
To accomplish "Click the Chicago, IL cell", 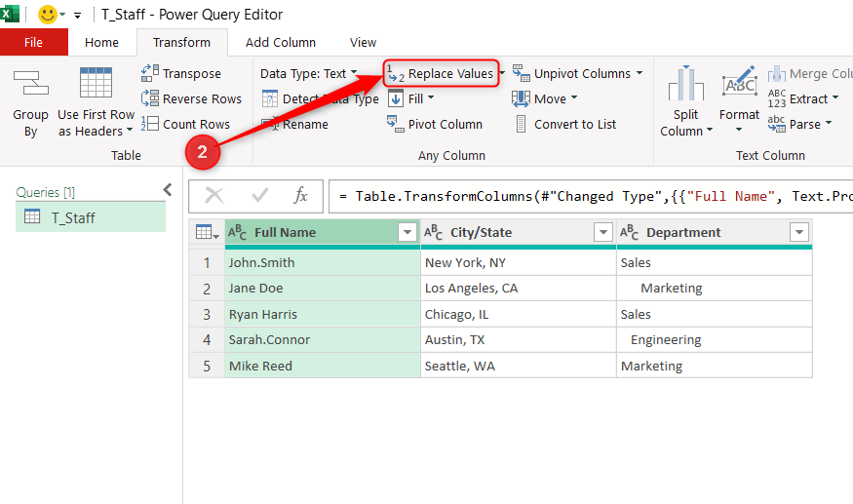I will (x=518, y=314).
